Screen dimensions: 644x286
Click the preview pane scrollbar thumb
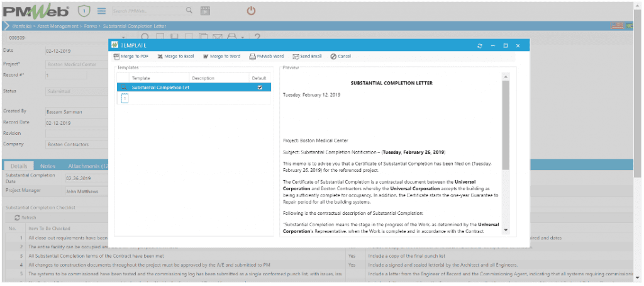tap(506, 125)
